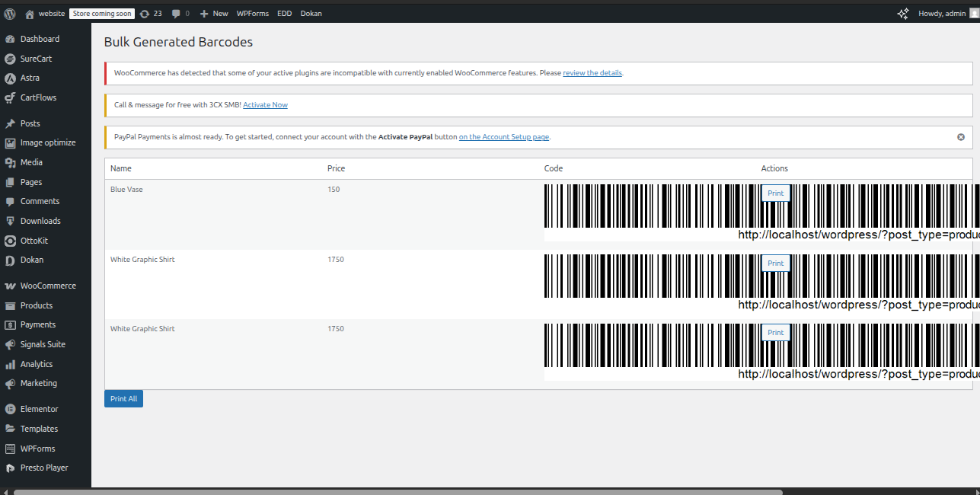Check the pending updates counter icon

(x=150, y=13)
